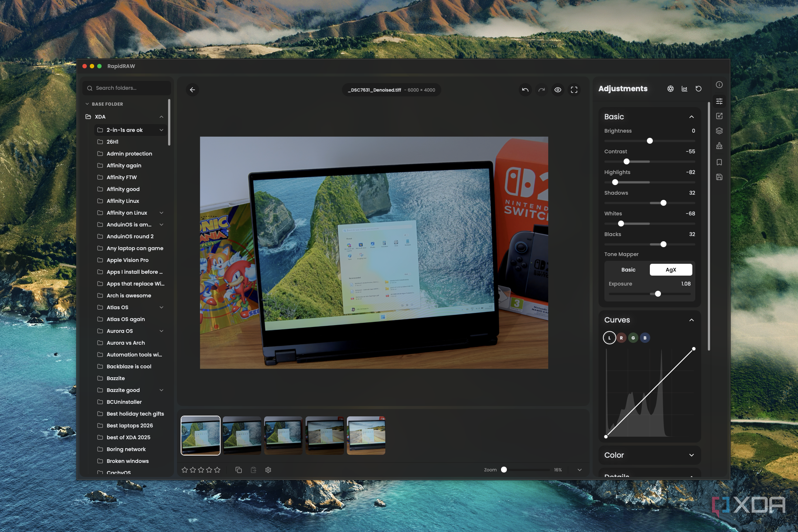Open the presets bookmark panel
Screen dimensions: 798x532
[719, 162]
